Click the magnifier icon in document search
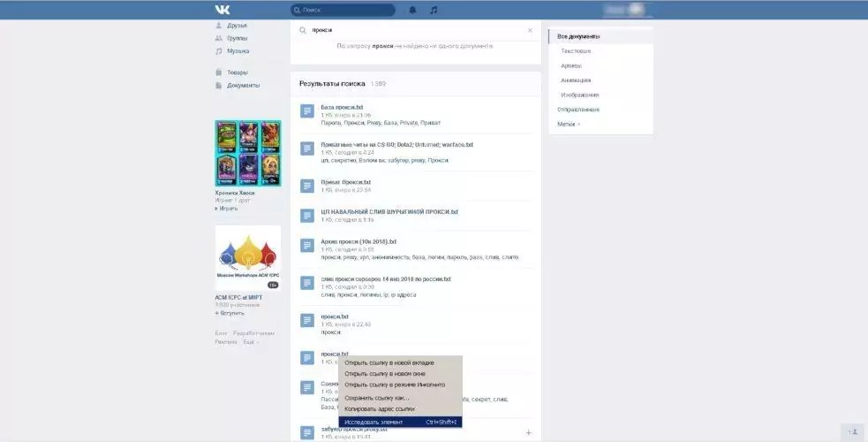The height and width of the screenshot is (442, 868). [x=302, y=30]
